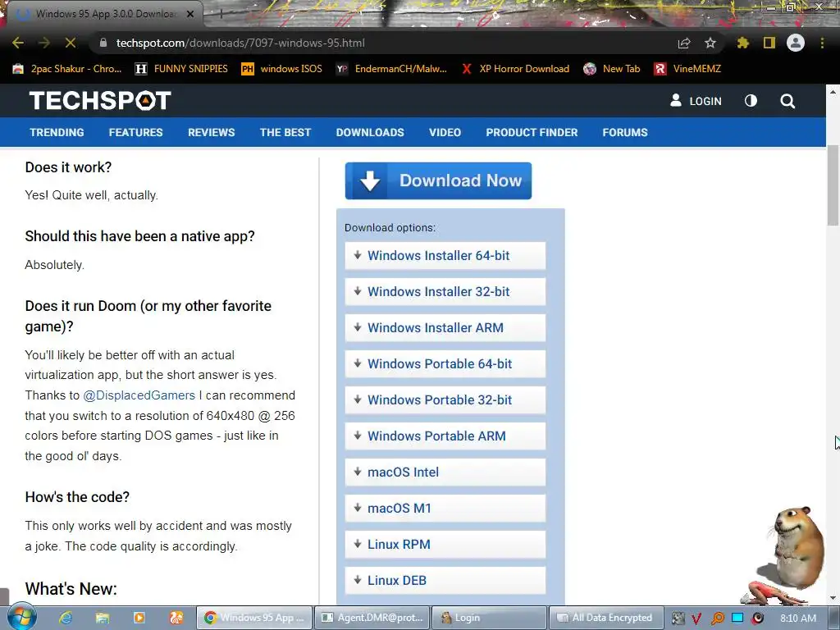Click the orange magnifier tray icon
Viewport: 840px width, 630px height.
[x=717, y=619]
